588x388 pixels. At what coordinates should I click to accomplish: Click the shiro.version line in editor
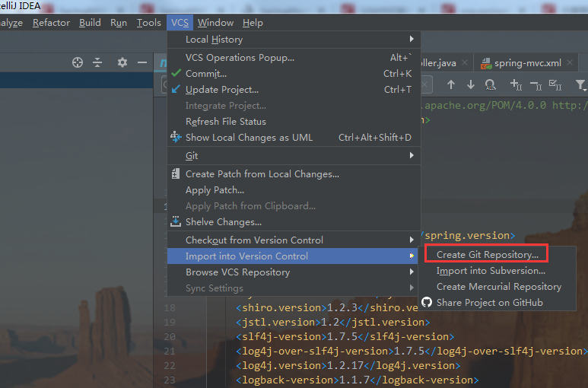[x=326, y=308]
